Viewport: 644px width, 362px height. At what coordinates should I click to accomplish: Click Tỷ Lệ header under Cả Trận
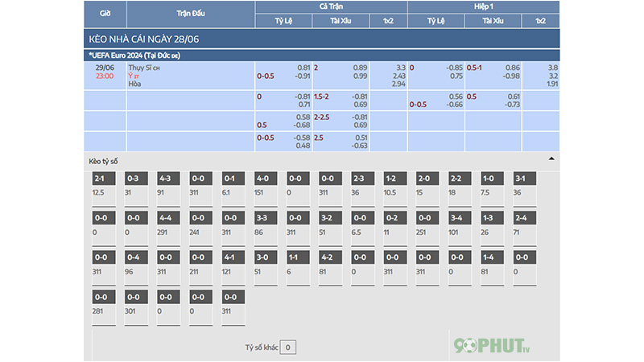pyautogui.click(x=283, y=21)
